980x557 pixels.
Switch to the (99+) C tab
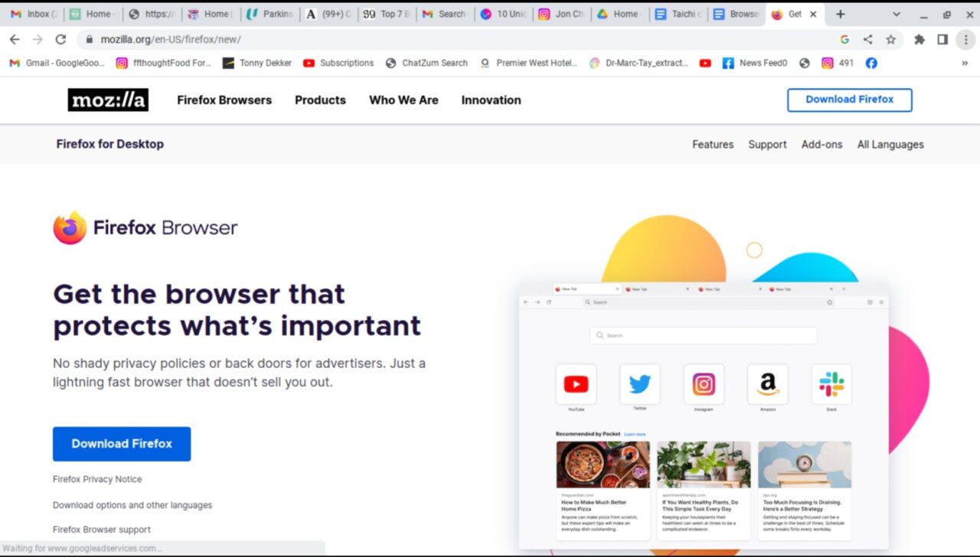(x=328, y=14)
